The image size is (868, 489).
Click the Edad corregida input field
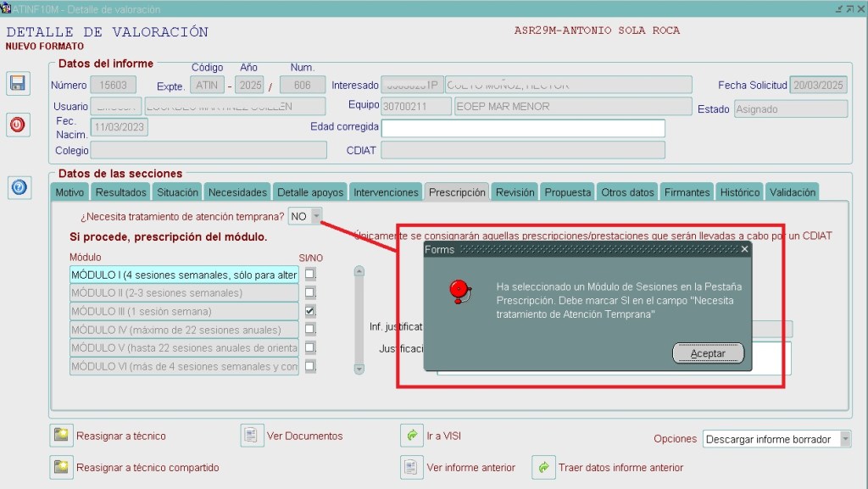click(522, 128)
